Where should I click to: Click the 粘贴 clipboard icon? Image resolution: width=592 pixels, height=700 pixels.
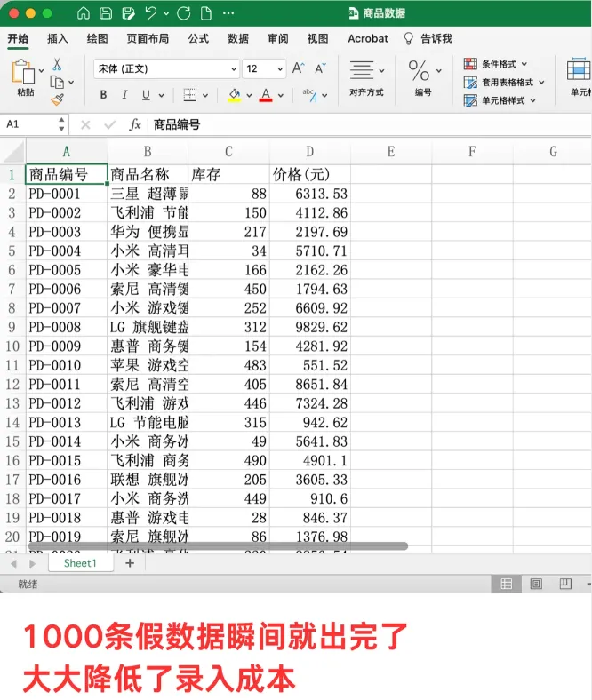[24, 71]
